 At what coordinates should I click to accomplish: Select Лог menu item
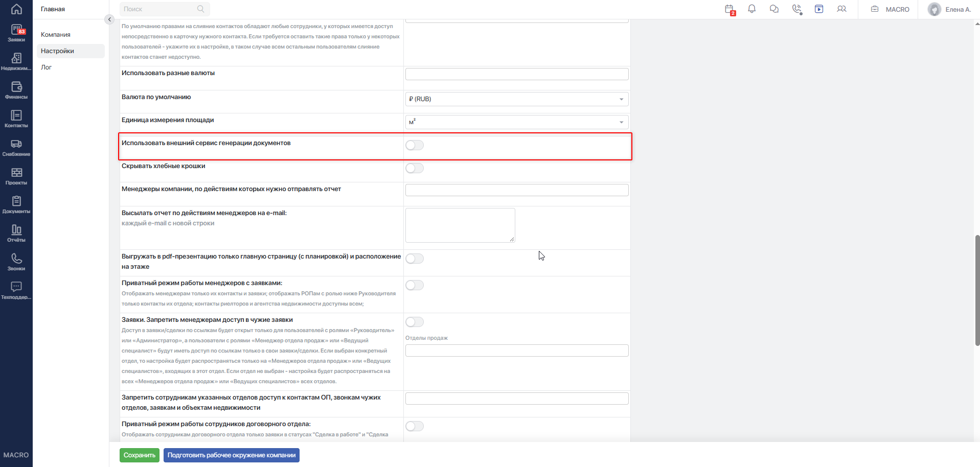(47, 67)
